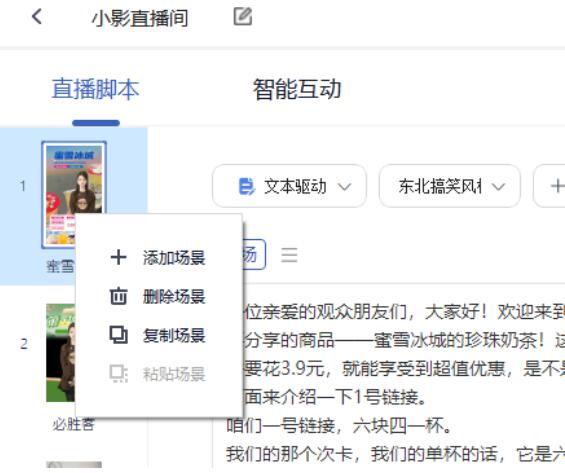Select scene 1 蜜雪冰城 thumbnail
Screen dimensions: 565x473
[74, 195]
